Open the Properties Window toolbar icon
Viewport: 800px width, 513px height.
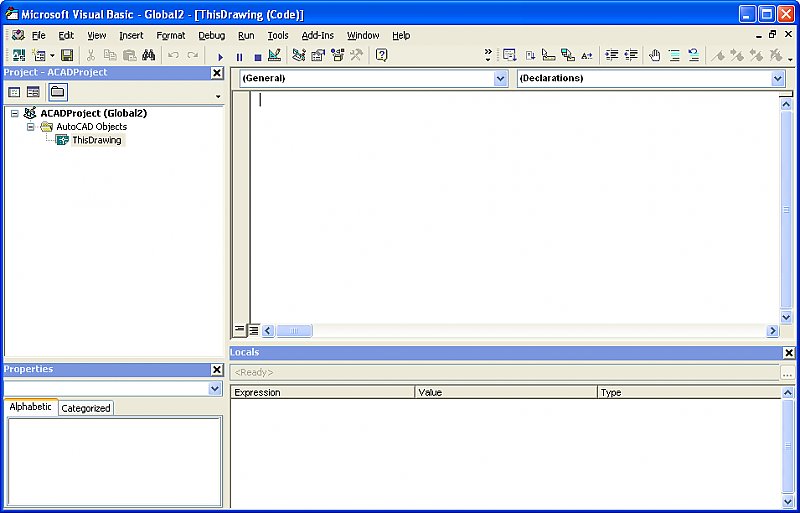pyautogui.click(x=318, y=55)
